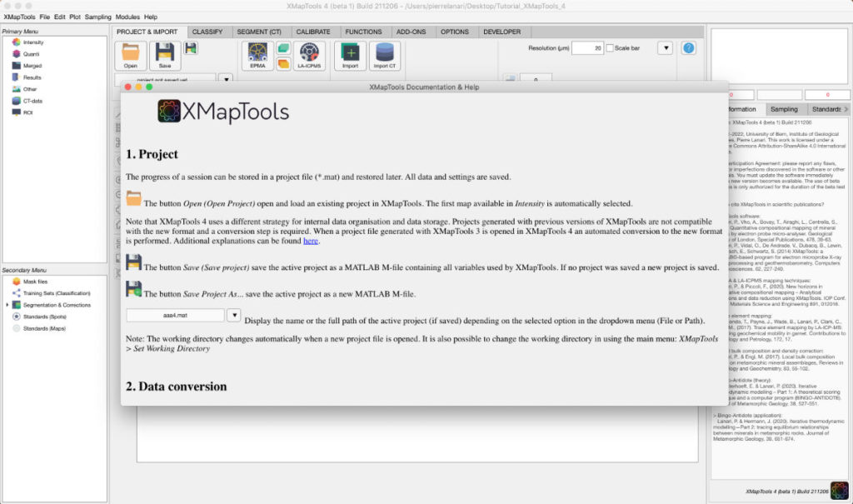This screenshot has width=853, height=504.
Task: Open the dropdown next to Scale bar
Action: click(x=666, y=47)
